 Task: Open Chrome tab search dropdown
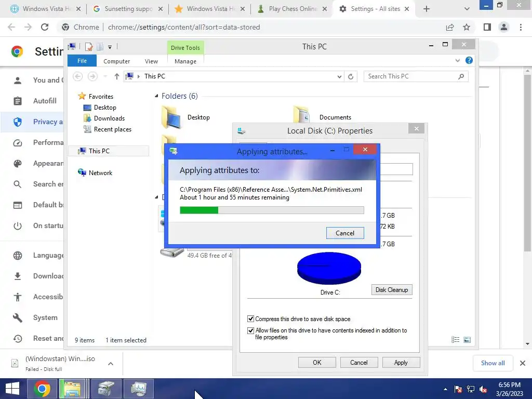pyautogui.click(x=467, y=9)
